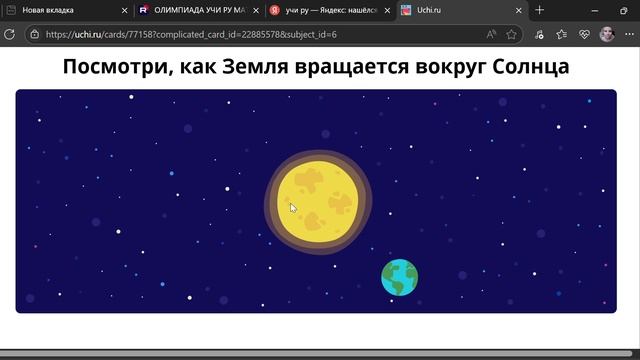Image resolution: width=640 pixels, height=360 pixels.
Task: Close the Новая вкладка tab
Action: click(x=124, y=11)
